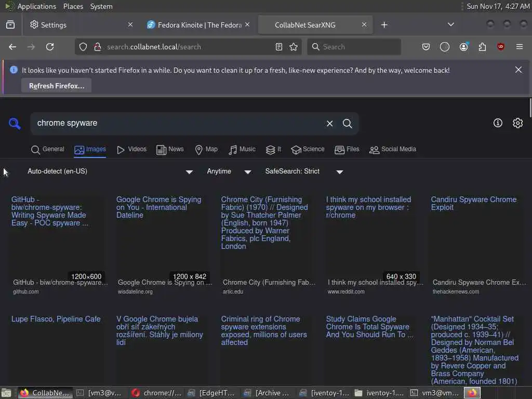
Task: Click the clock showing Sun Nov 17
Action: click(498, 6)
